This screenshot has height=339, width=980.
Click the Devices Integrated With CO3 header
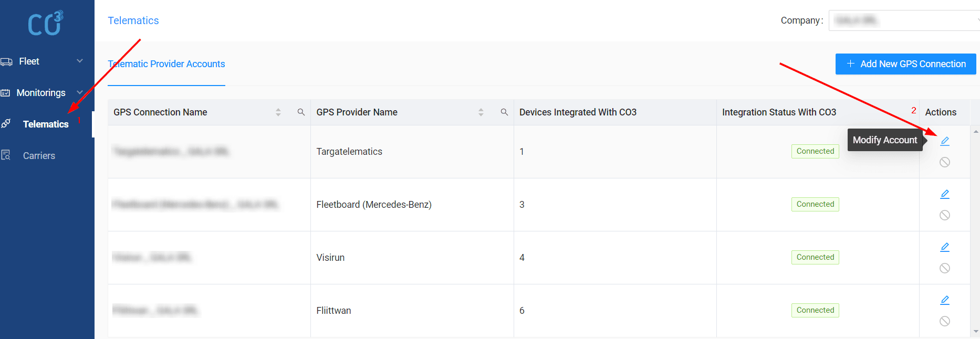[578, 112]
